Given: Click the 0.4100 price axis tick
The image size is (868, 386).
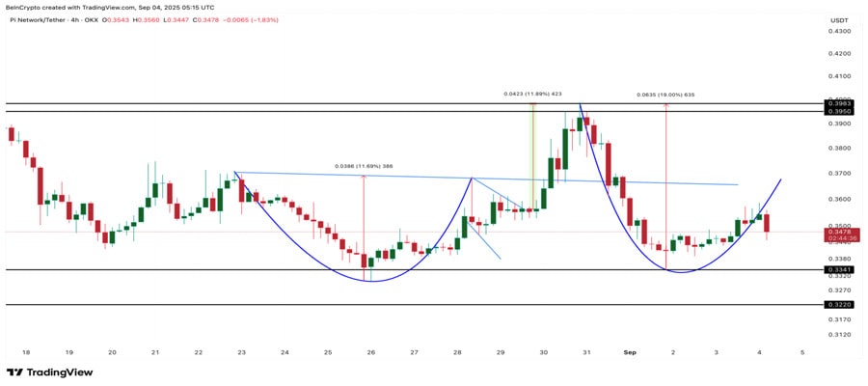Looking at the screenshot, I should 839,76.
